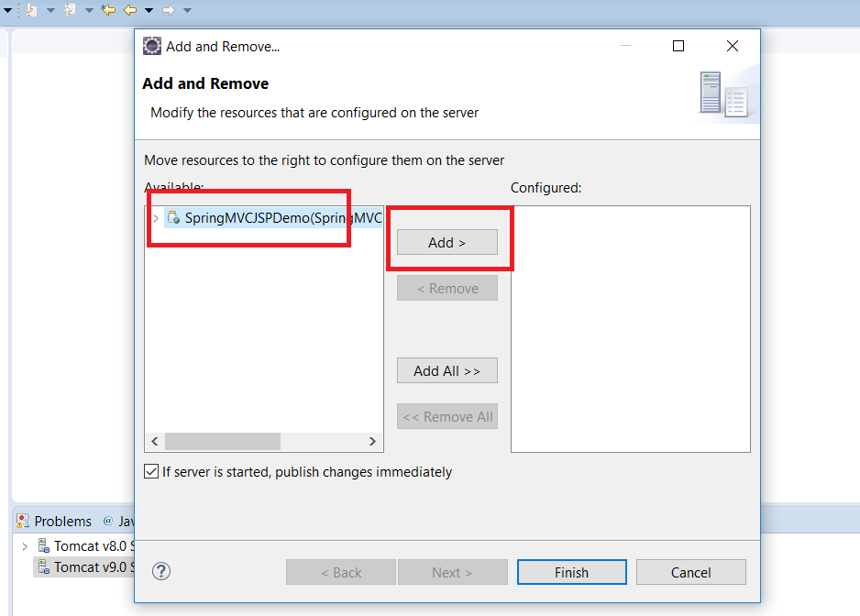The height and width of the screenshot is (616, 860).
Task: Click the SpringMVCJSPDemo project icon
Action: point(173,218)
